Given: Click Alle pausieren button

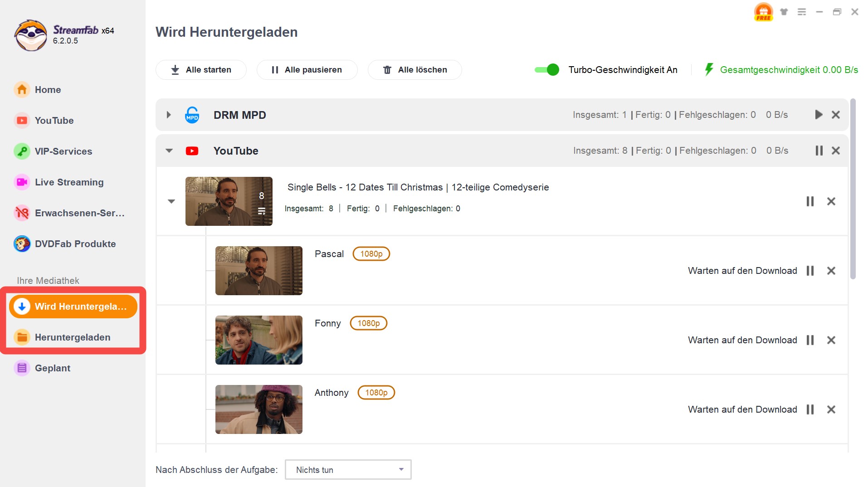Looking at the screenshot, I should coord(307,70).
